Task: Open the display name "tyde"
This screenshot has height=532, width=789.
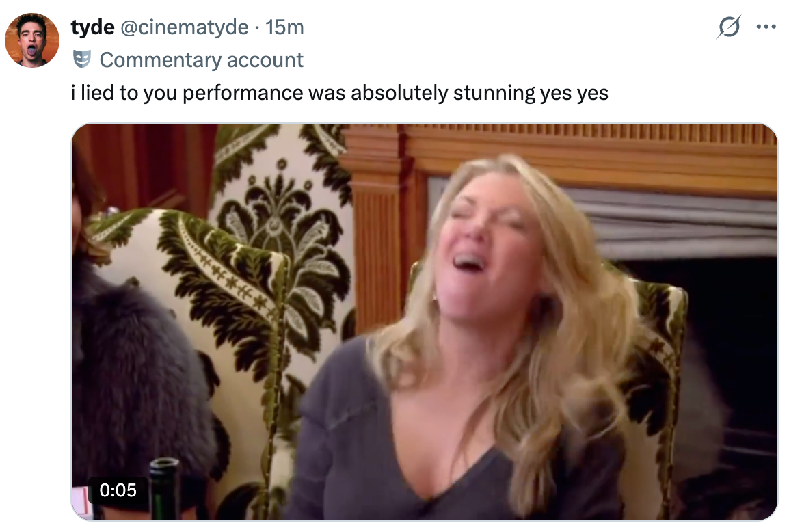Action: click(92, 27)
